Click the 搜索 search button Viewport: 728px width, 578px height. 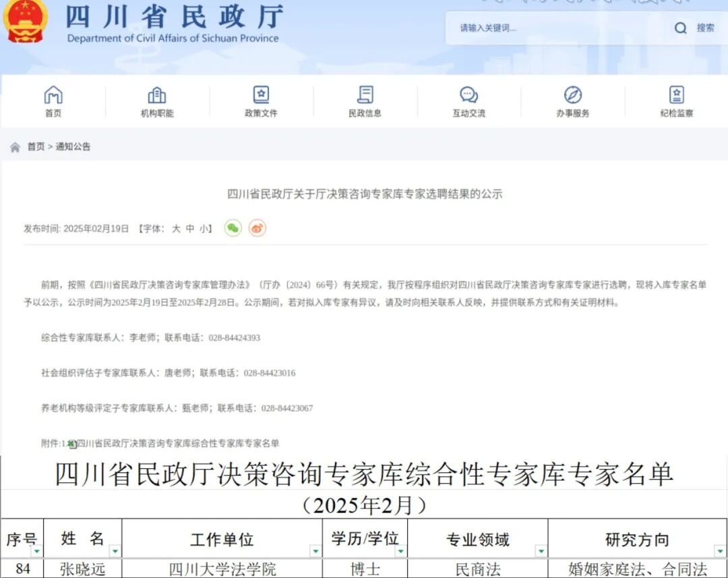pyautogui.click(x=705, y=29)
